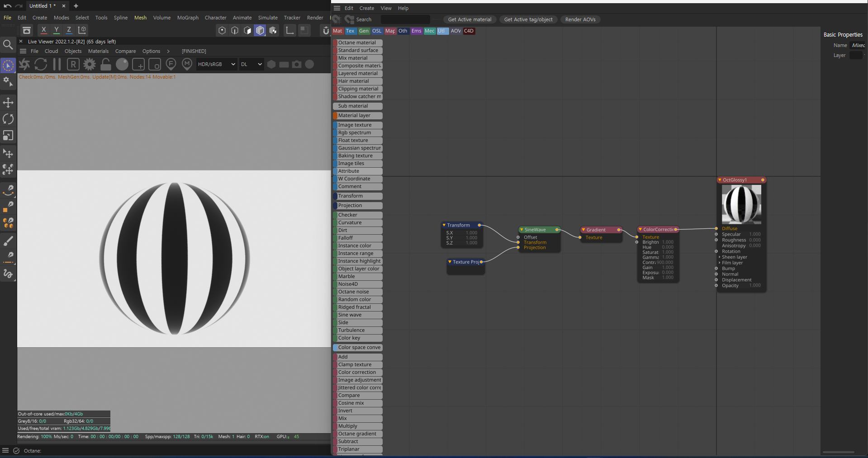Click the axis mode L-shaped icon
Image resolution: width=868 pixels, height=458 pixels.
pyautogui.click(x=289, y=30)
